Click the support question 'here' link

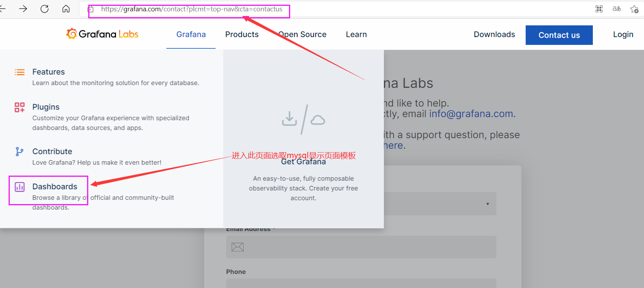(x=393, y=146)
